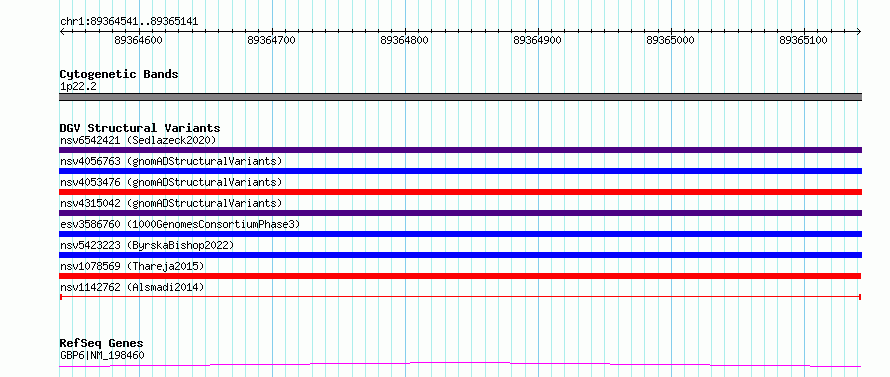Click the red bar under nsv4053476

click(x=460, y=192)
